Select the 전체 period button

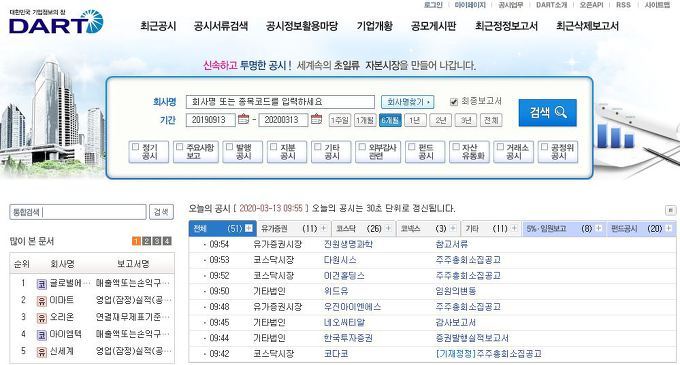point(491,120)
